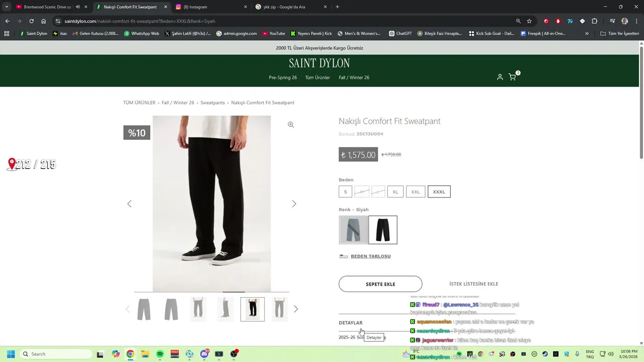Viewport: 644px width, 362px height.
Task: Click the image zoom magnifier icon
Action: (x=291, y=125)
